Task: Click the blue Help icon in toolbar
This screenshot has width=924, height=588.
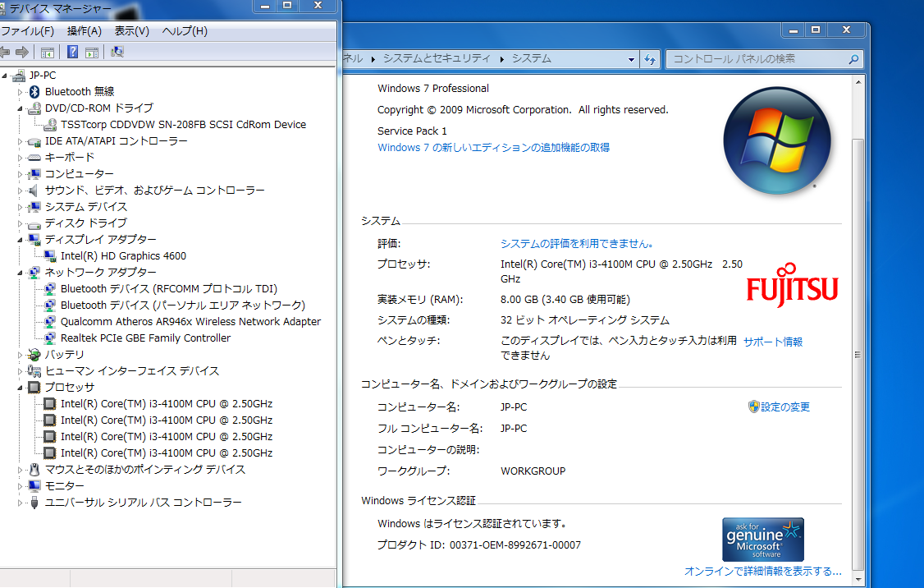Action: pos(72,52)
